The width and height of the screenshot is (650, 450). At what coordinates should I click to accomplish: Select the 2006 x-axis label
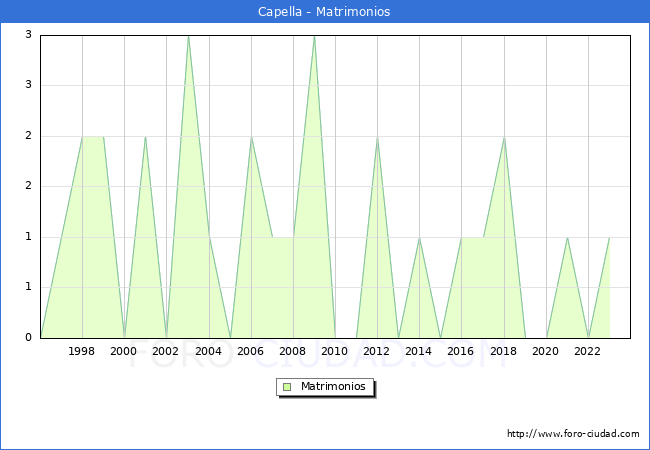pyautogui.click(x=250, y=351)
